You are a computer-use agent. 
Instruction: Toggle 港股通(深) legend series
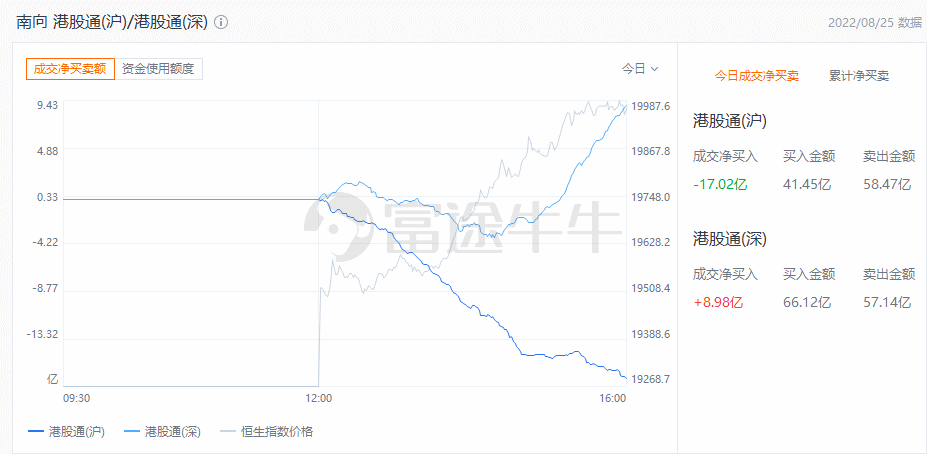coord(163,432)
